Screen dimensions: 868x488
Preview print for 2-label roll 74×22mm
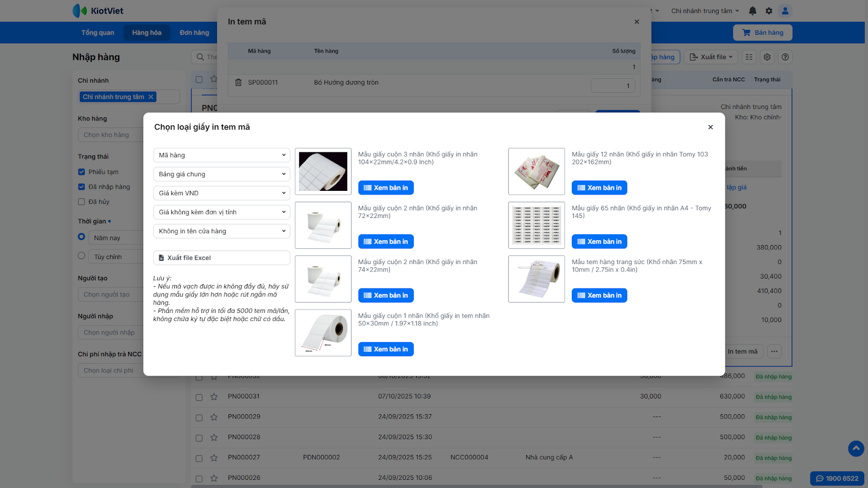click(x=386, y=295)
